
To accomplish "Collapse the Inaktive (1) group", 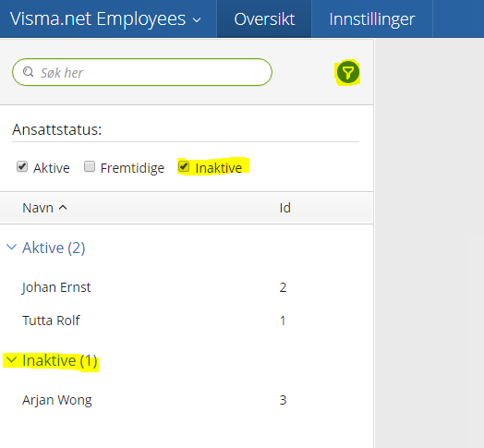I will [12, 360].
